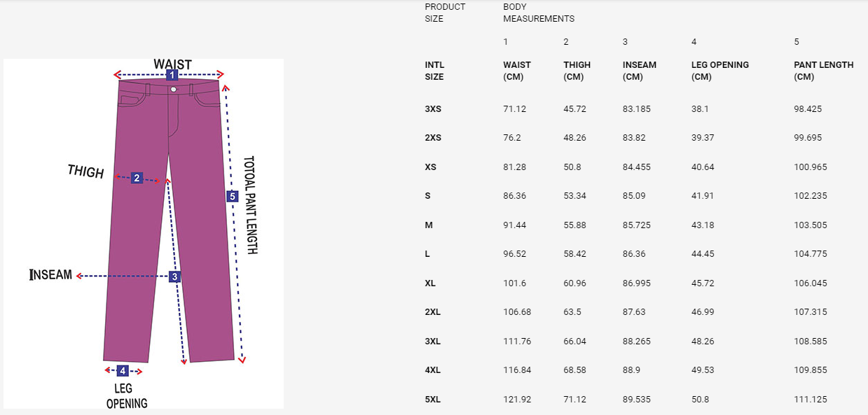Select the INSEAM label in the diagram

[x=51, y=276]
